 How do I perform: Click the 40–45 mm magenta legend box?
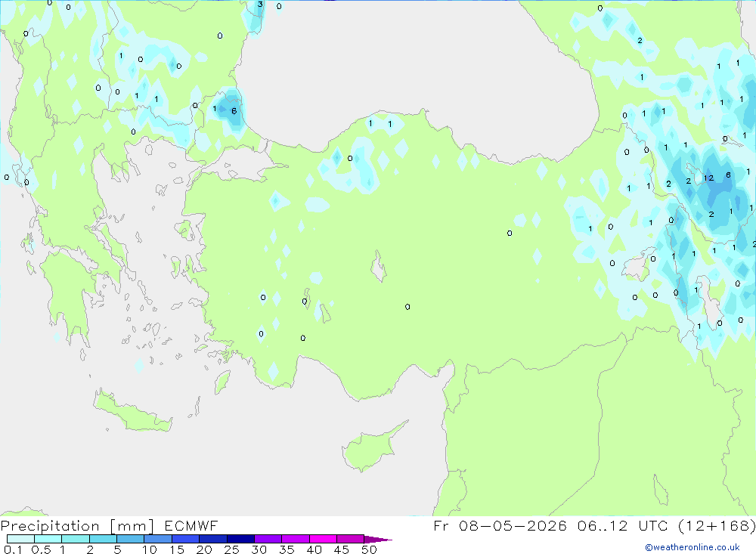pos(323,539)
